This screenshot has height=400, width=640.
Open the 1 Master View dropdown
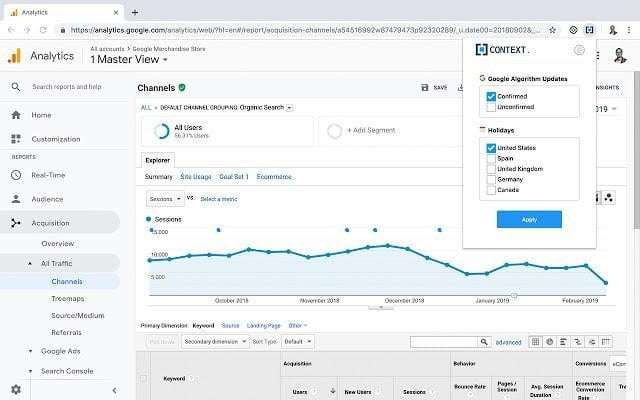point(129,60)
